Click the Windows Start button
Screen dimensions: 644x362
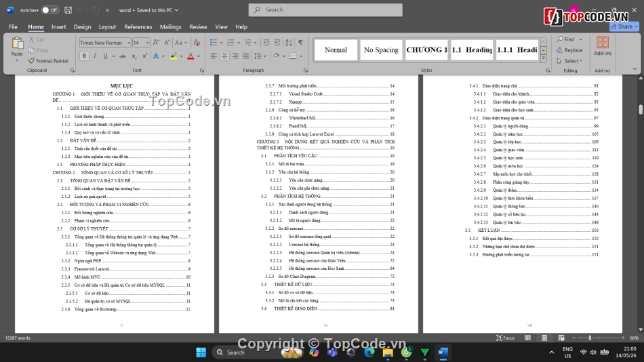click(x=201, y=352)
